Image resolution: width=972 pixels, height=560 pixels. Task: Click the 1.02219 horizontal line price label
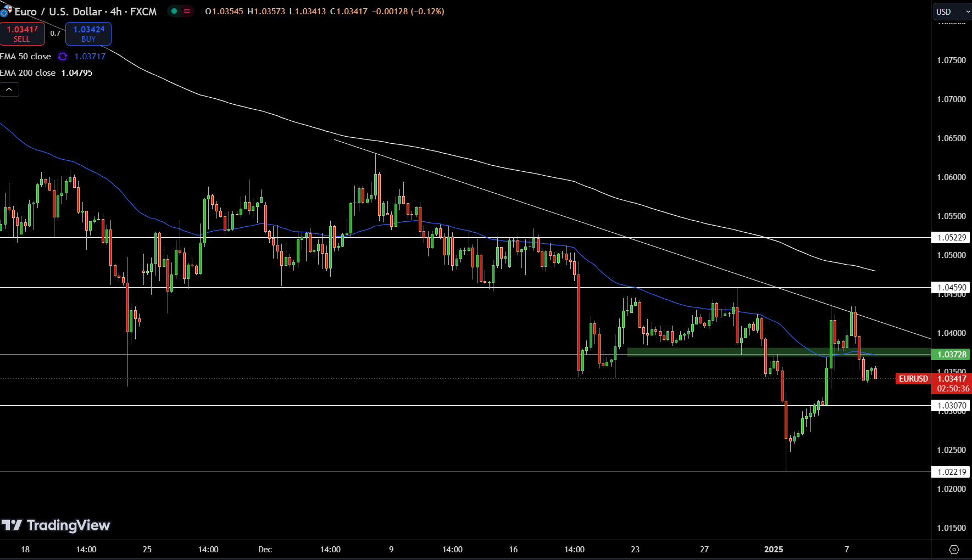(x=951, y=472)
